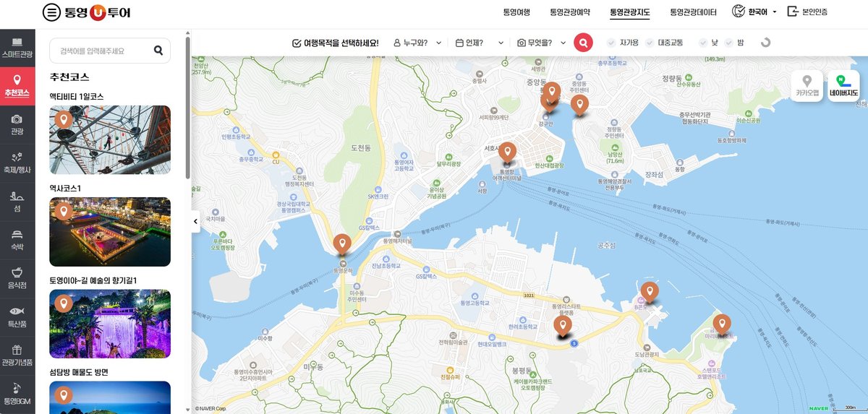This screenshot has height=414, width=868.
Task: Toggle the 대중교통 transport checkbox
Action: tap(650, 43)
